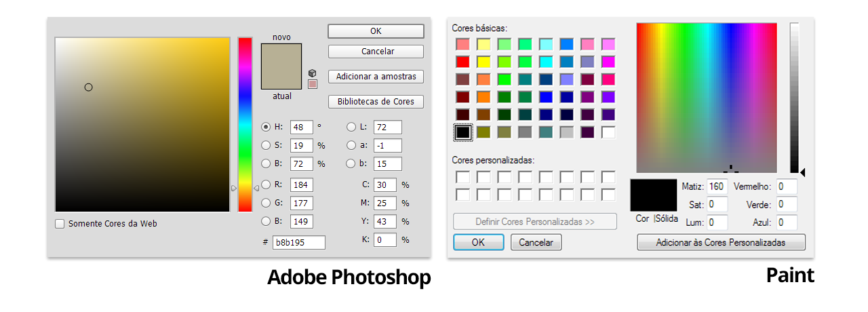868x312 pixels.
Task: Click the small web-safe color square below the cube
Action: [x=312, y=84]
